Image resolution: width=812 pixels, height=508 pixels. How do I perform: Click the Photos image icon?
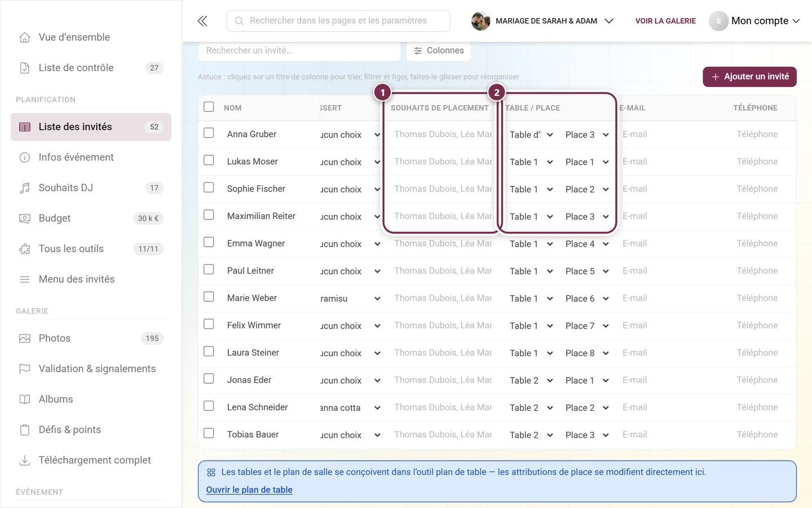(25, 339)
